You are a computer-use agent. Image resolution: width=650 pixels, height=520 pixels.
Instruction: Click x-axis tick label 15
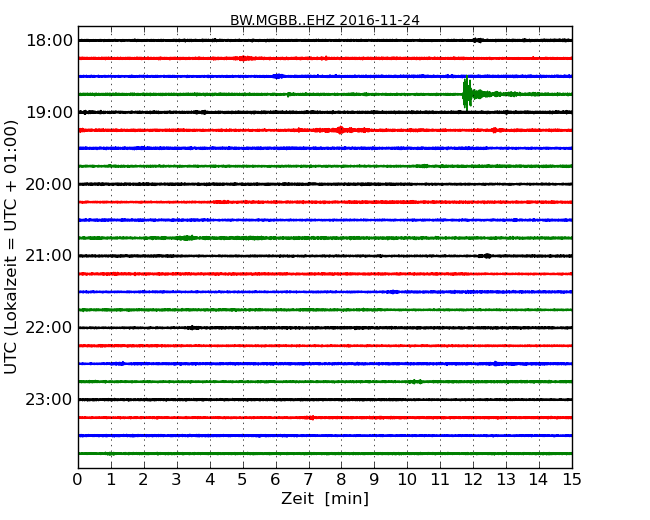coord(572,479)
